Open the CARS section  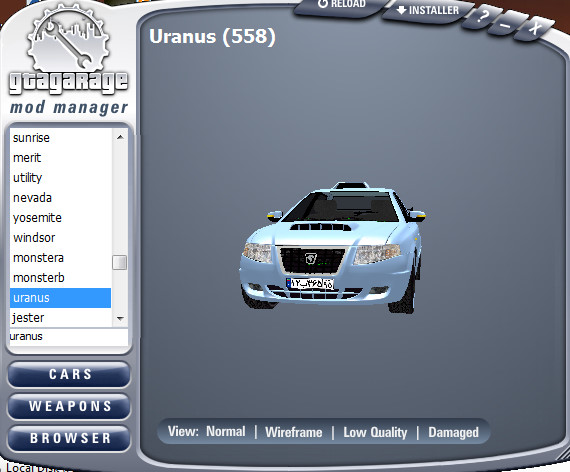click(x=69, y=374)
